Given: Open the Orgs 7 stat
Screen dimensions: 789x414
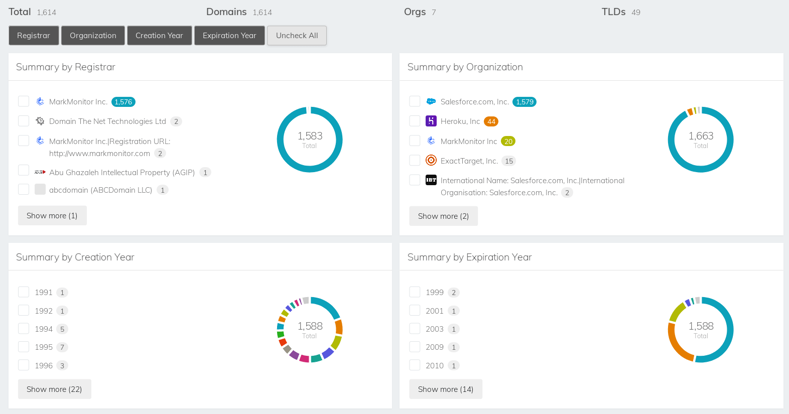Looking at the screenshot, I should [420, 12].
